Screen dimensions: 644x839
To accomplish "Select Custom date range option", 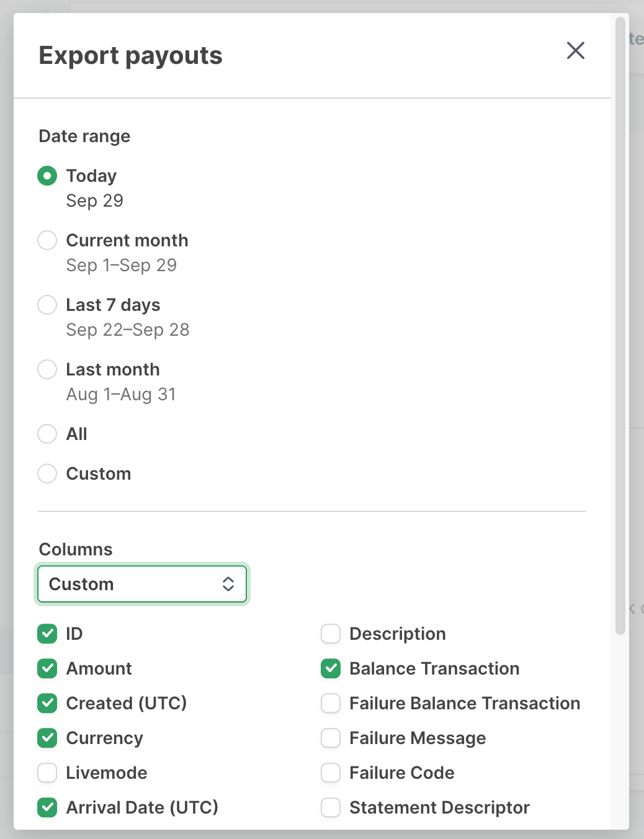I will [47, 473].
